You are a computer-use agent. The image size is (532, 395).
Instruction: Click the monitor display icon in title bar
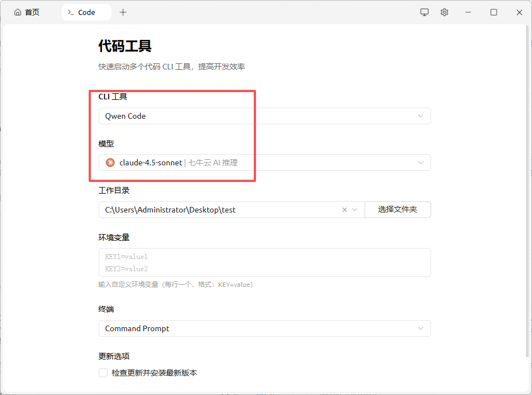pos(424,12)
